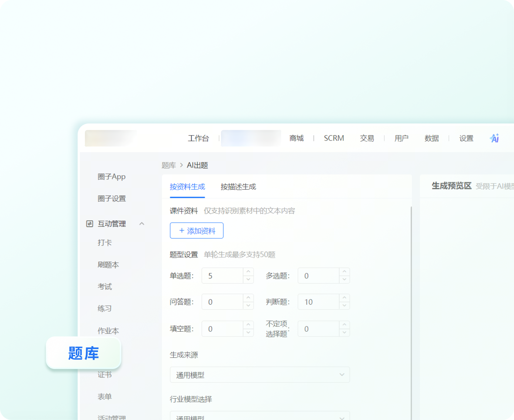This screenshot has width=514, height=420.
Task: Click the 判断题 number input field
Action: 319,302
